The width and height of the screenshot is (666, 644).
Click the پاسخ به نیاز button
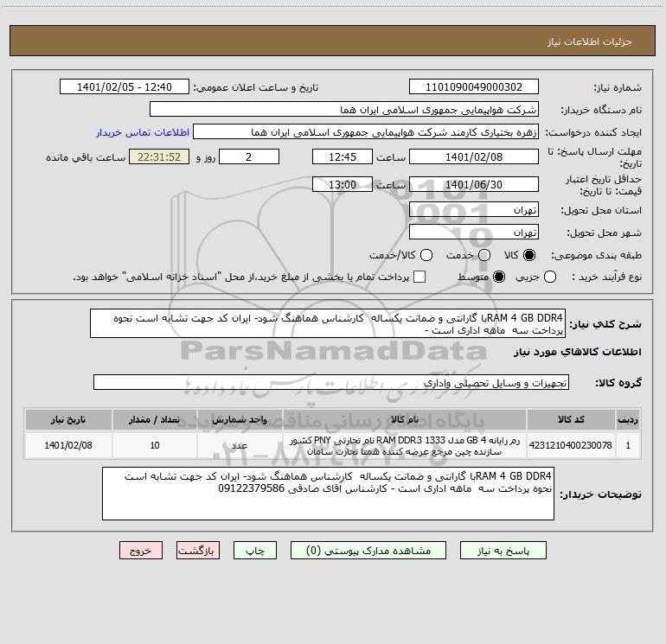(x=503, y=551)
